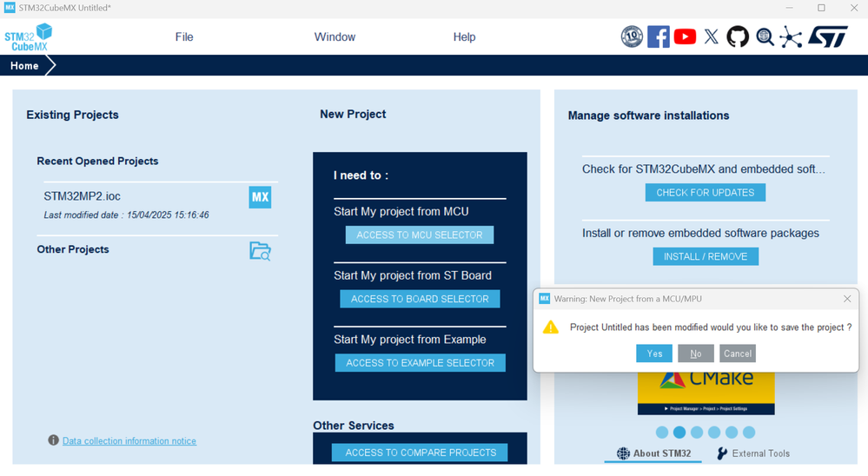Click Start My project from MCU text
The height and width of the screenshot is (476, 868).
click(401, 211)
